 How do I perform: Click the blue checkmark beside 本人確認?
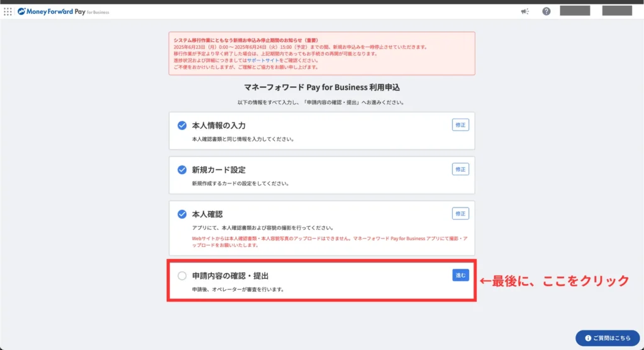[182, 214]
